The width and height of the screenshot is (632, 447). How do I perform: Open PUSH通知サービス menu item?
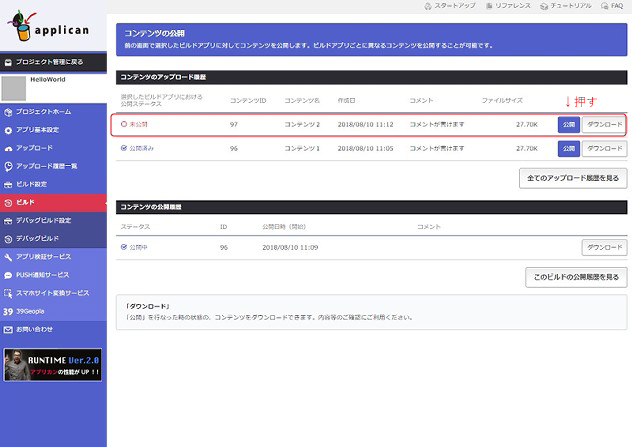(x=53, y=275)
